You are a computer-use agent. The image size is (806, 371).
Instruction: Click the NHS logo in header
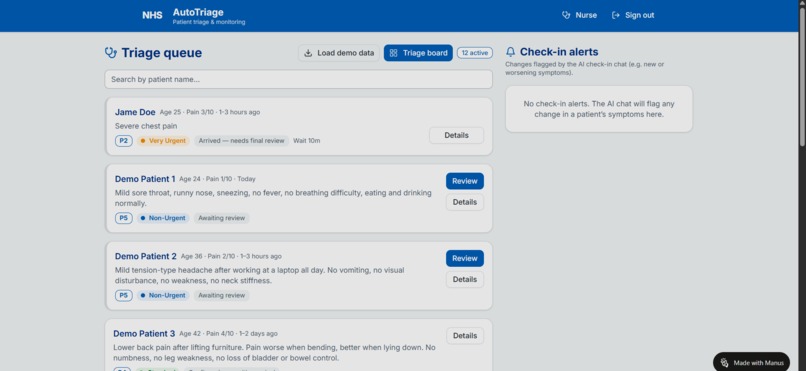point(152,15)
